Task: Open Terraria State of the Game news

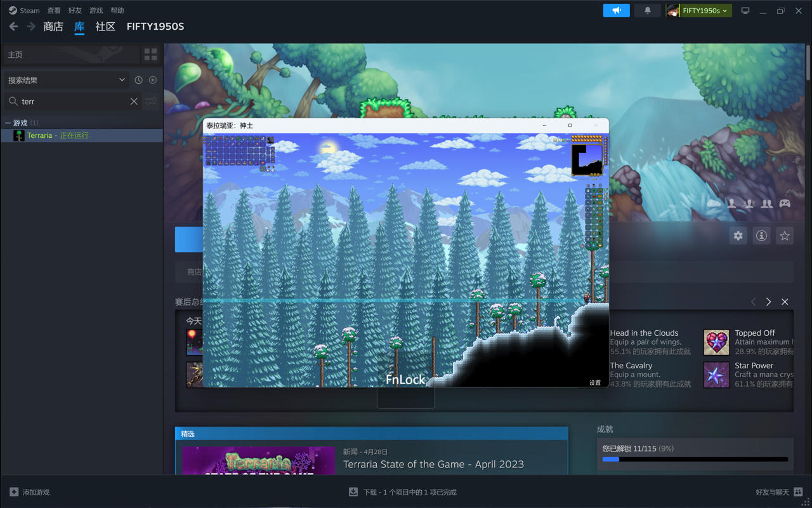Action: pyautogui.click(x=433, y=464)
